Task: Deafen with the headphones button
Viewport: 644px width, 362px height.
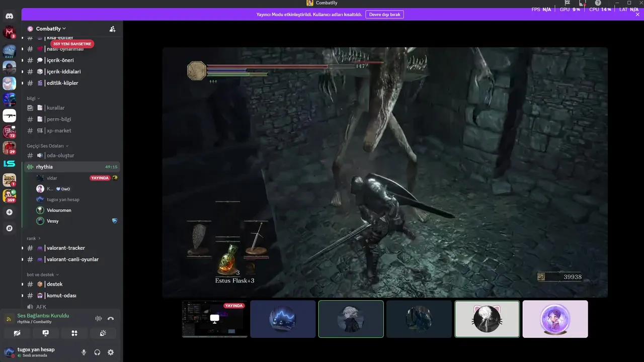Action: point(97,352)
